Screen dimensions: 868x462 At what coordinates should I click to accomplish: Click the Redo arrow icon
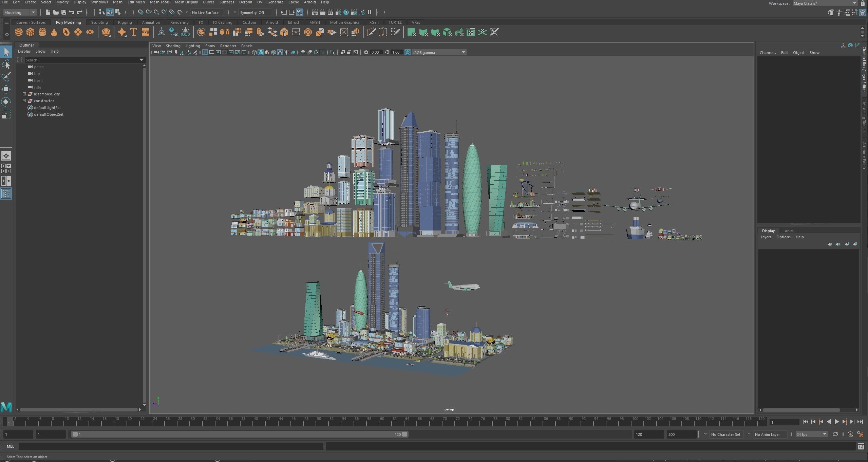79,13
